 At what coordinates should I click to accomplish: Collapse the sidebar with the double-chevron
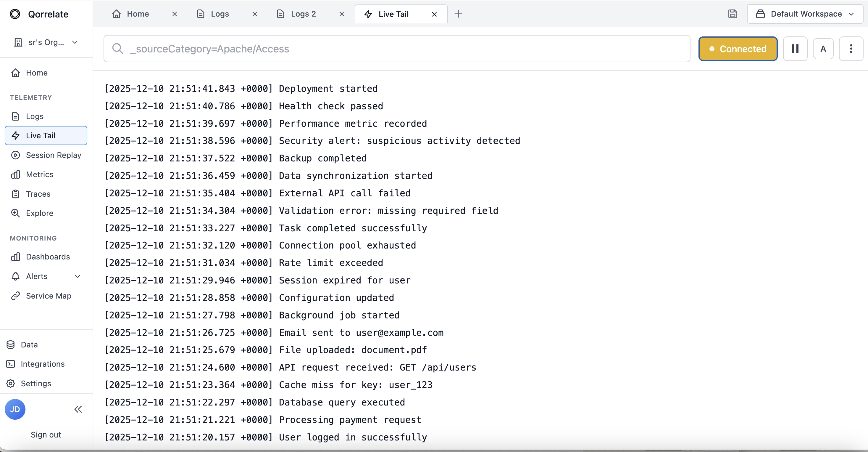pyautogui.click(x=78, y=409)
